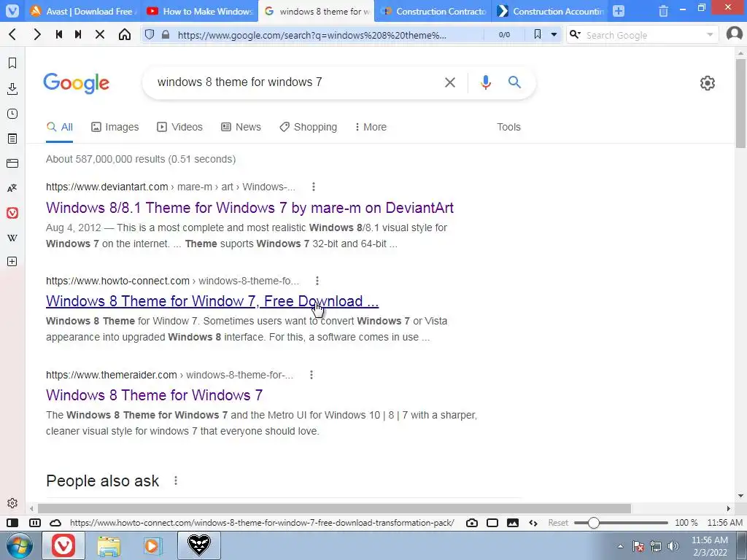Open Downloads side panel
The width and height of the screenshot is (747, 560).
12,88
